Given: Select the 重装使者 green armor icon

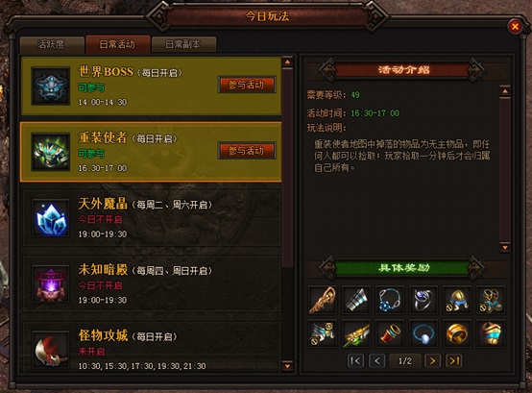Looking at the screenshot, I should tap(51, 152).
